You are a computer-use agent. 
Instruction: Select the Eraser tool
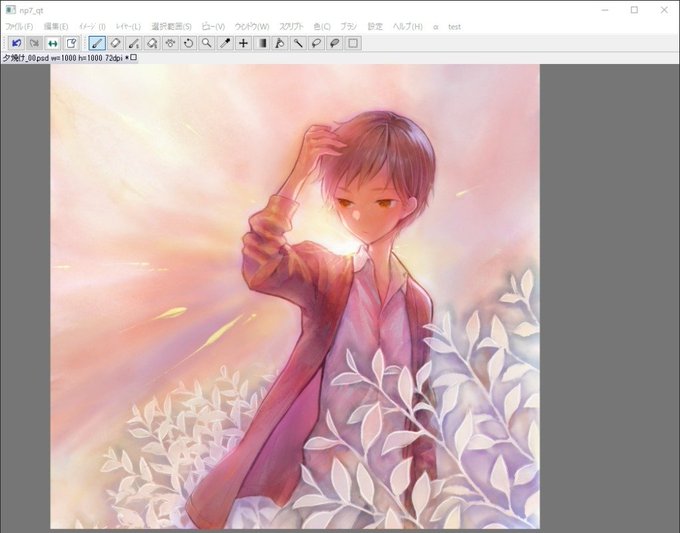pos(115,43)
